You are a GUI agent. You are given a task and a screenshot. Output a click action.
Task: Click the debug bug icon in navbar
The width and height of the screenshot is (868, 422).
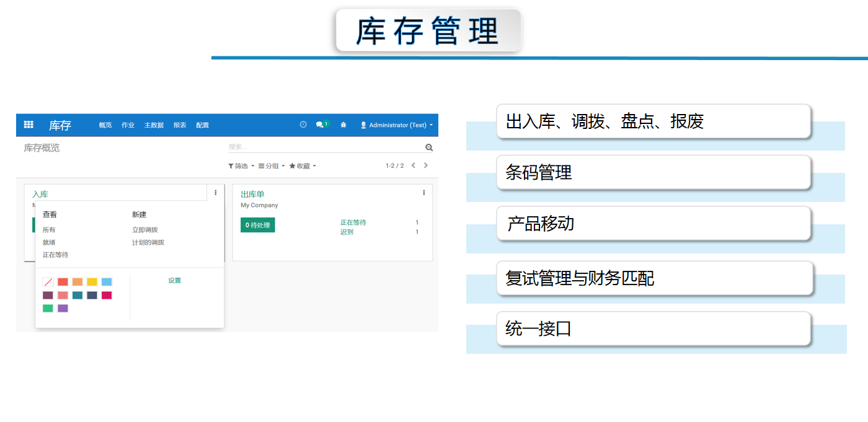coord(343,125)
